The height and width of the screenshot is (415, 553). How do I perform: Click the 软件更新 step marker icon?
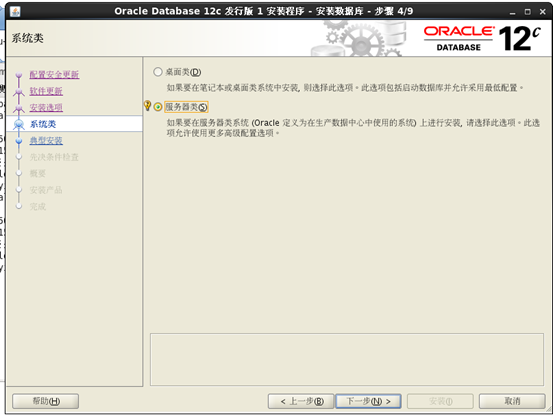19,91
